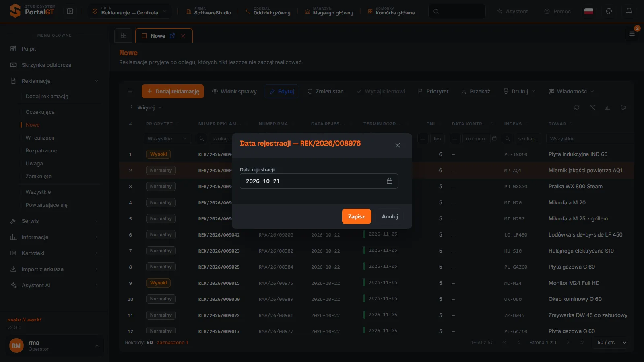Expand the Serwis menu section
This screenshot has height=362, width=644.
[54, 221]
